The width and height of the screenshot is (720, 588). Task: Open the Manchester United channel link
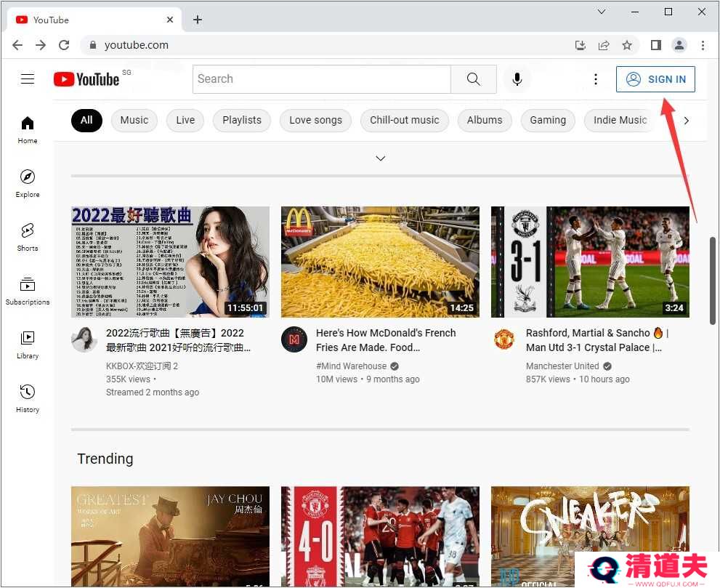coord(562,366)
